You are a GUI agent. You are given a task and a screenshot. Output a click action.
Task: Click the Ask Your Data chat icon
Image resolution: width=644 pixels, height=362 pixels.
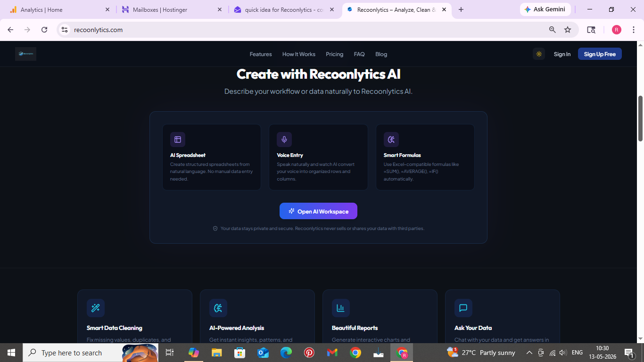tap(463, 308)
